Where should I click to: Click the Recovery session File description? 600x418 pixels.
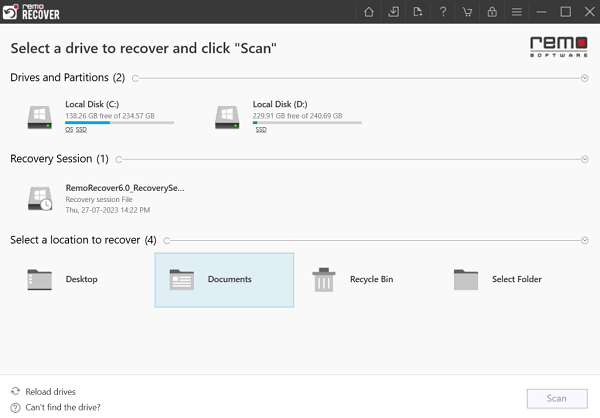click(99, 199)
